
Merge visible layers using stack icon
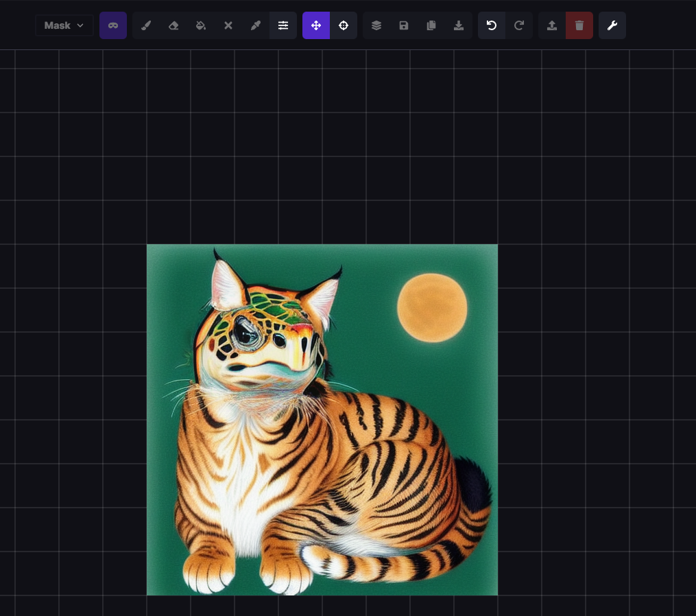pyautogui.click(x=376, y=25)
